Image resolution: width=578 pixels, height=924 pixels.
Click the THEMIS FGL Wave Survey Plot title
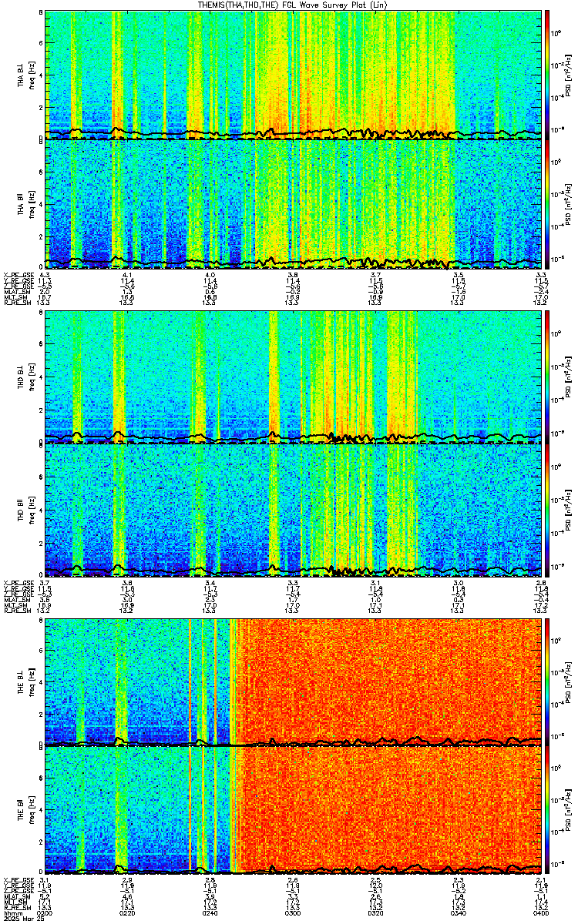[293, 5]
